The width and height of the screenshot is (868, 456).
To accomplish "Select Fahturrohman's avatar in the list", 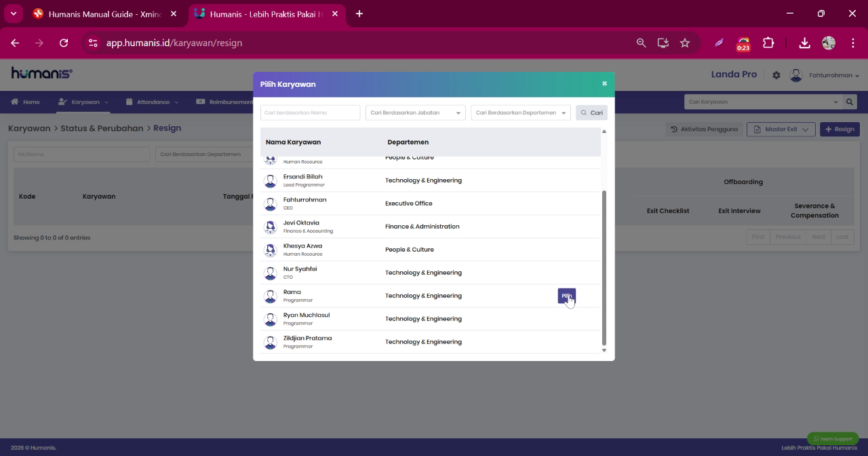I will pos(271,204).
